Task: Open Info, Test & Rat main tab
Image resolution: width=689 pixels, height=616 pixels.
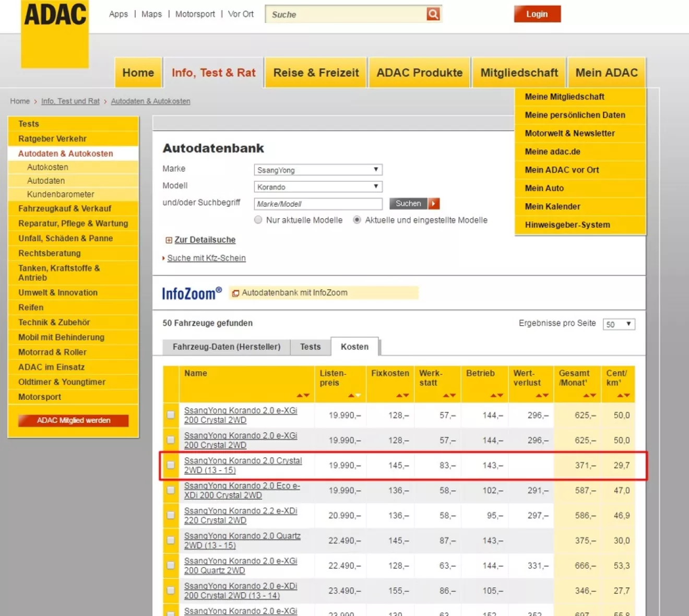Action: (x=213, y=73)
